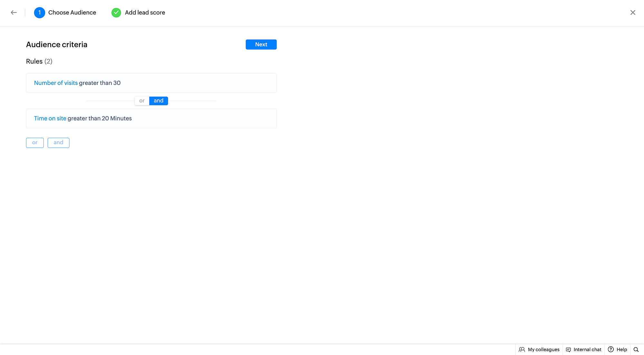Click the green checkmark step icon
Screen dimensions: 644x355
(x=116, y=13)
